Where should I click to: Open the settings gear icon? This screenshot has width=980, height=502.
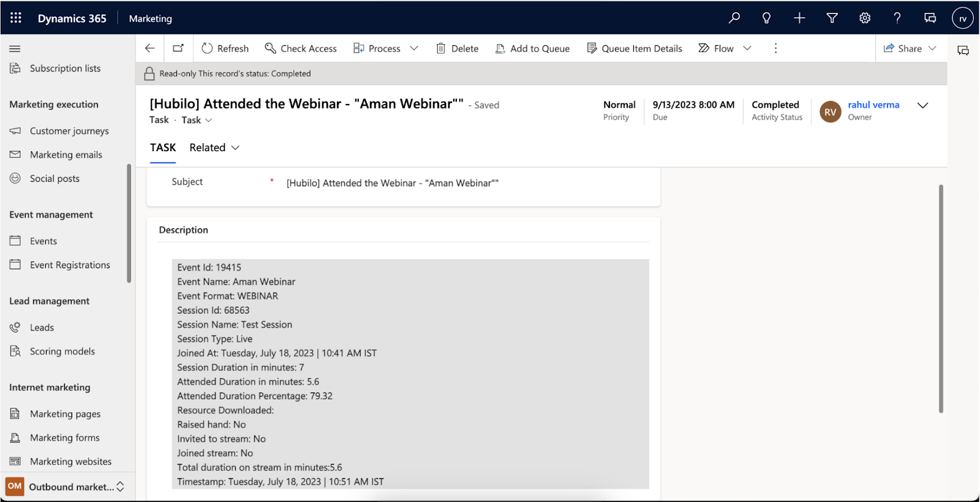865,18
